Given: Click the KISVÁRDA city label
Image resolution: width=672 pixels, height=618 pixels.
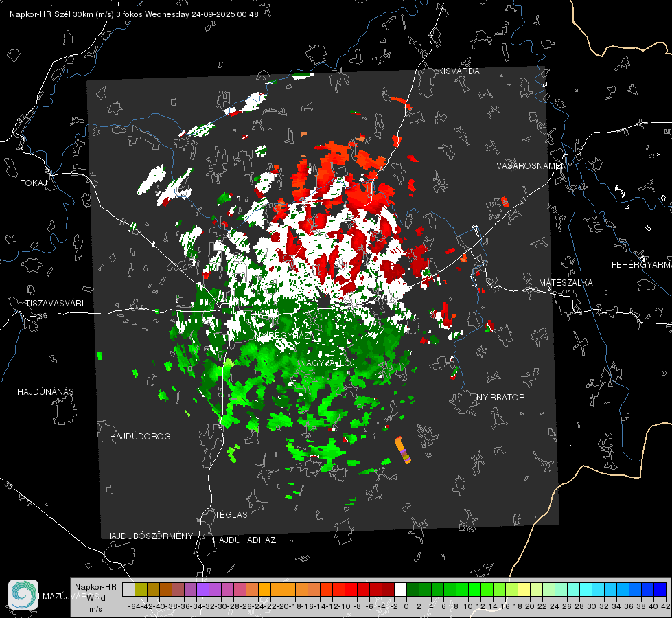Looking at the screenshot, I should (x=459, y=71).
